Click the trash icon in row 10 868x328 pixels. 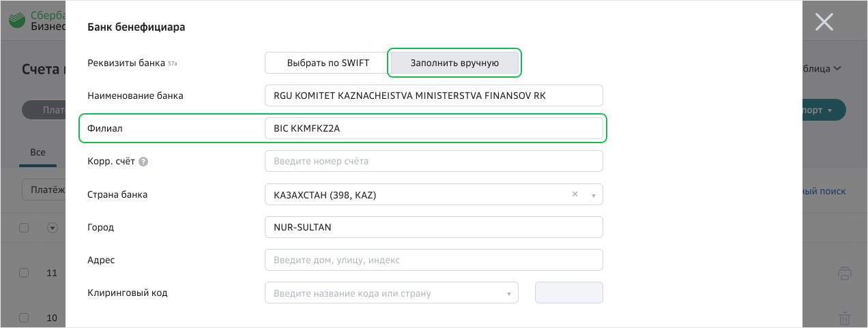pos(844,318)
